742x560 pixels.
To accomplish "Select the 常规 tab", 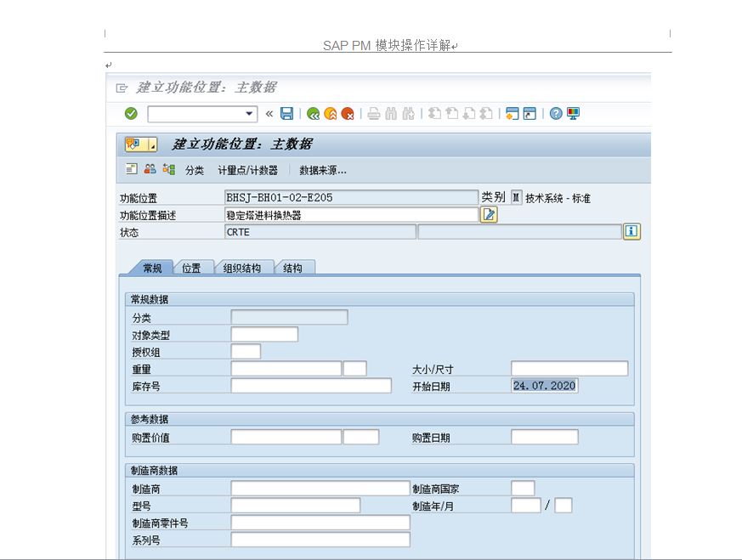I will point(152,269).
